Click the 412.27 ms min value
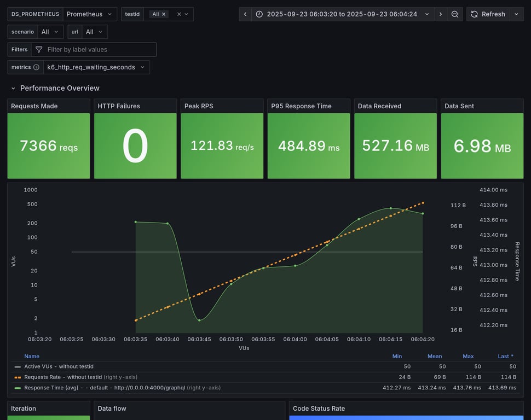531x420 pixels. (x=396, y=388)
